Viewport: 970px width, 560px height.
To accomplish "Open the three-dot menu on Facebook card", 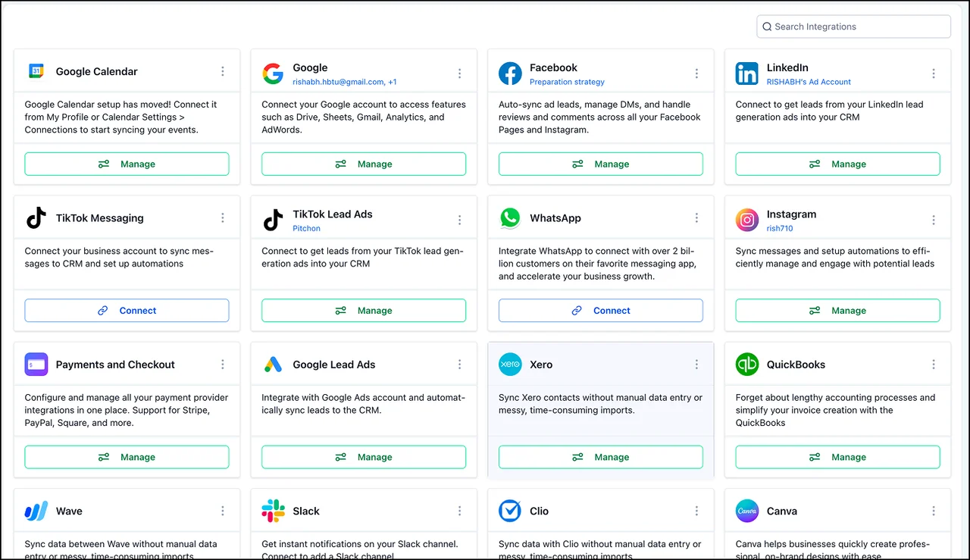I will [696, 74].
